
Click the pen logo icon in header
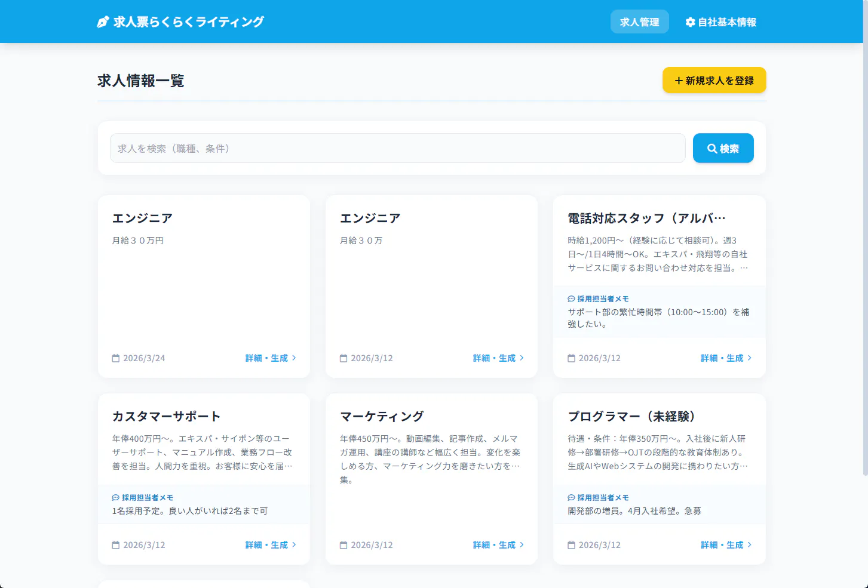[103, 22]
